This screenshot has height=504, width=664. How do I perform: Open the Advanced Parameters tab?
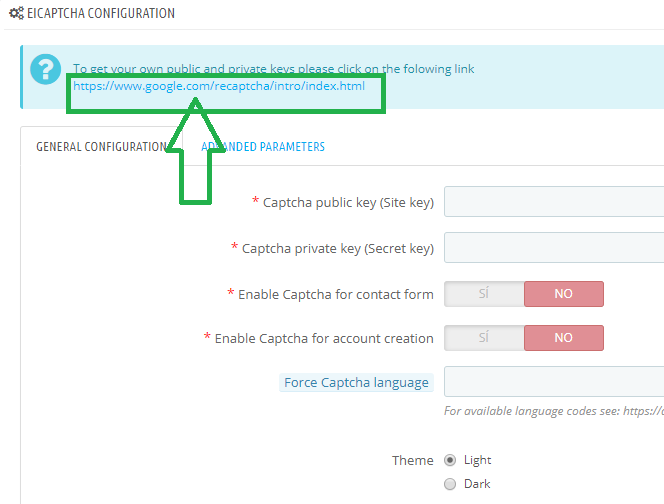265,147
